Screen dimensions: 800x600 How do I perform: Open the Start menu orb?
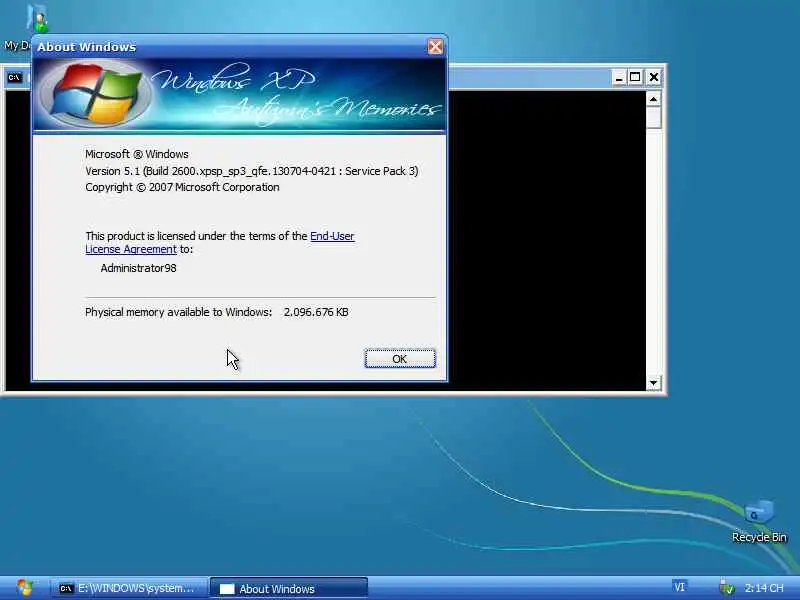pyautogui.click(x=24, y=588)
